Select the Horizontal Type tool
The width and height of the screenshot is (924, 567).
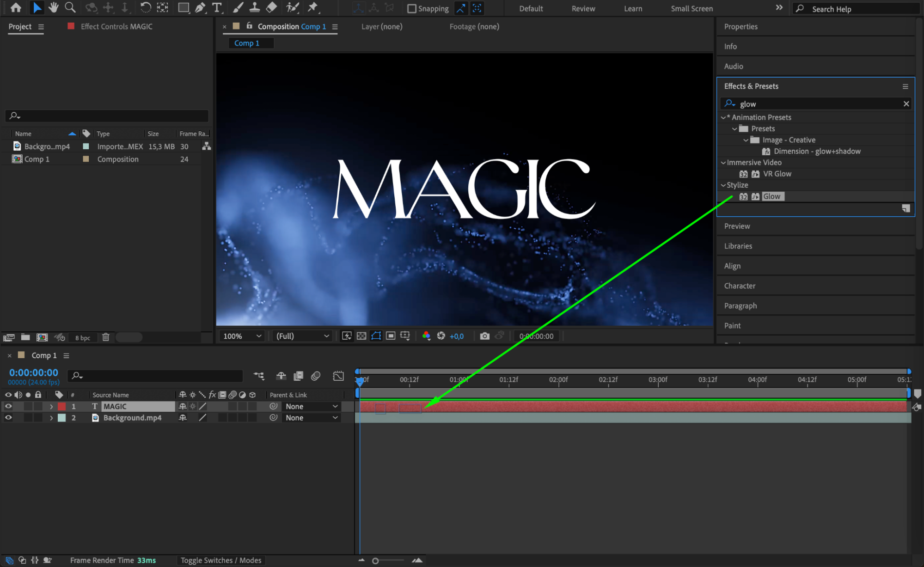216,7
